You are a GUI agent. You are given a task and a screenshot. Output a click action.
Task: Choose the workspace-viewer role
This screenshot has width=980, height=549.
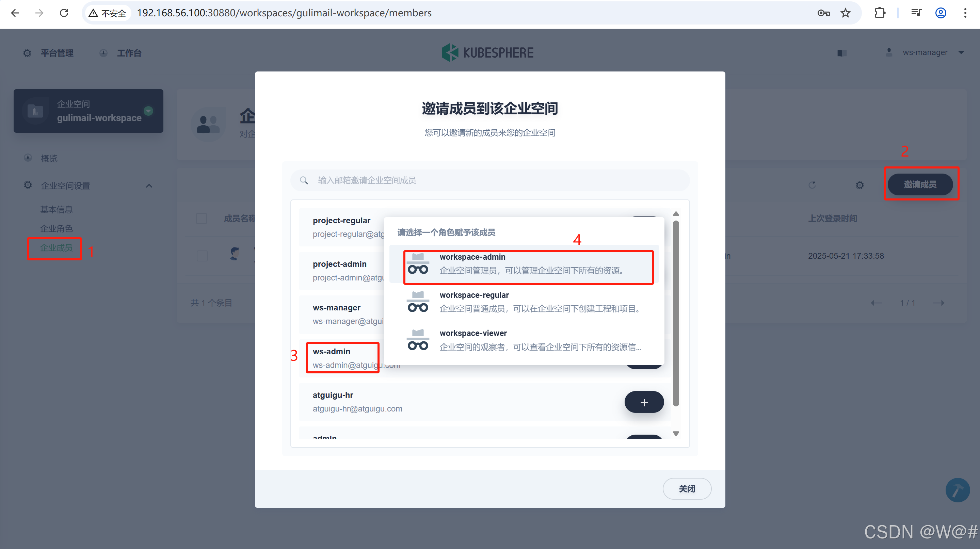tap(524, 340)
